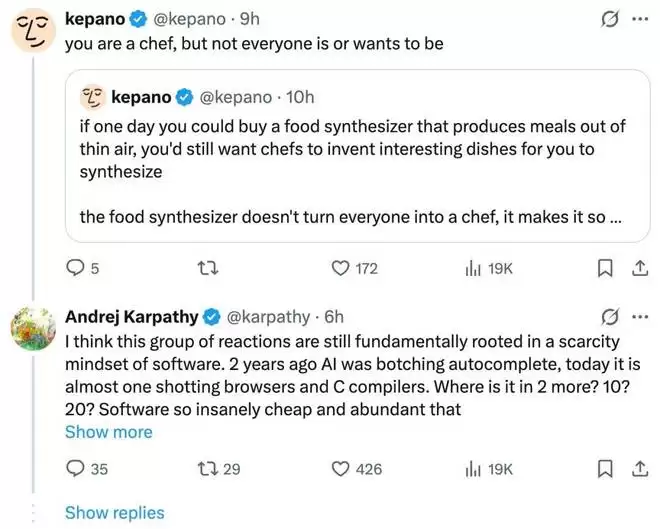The width and height of the screenshot is (660, 529).
Task: Open more options on Karpathy's tweet
Action: coord(640,318)
